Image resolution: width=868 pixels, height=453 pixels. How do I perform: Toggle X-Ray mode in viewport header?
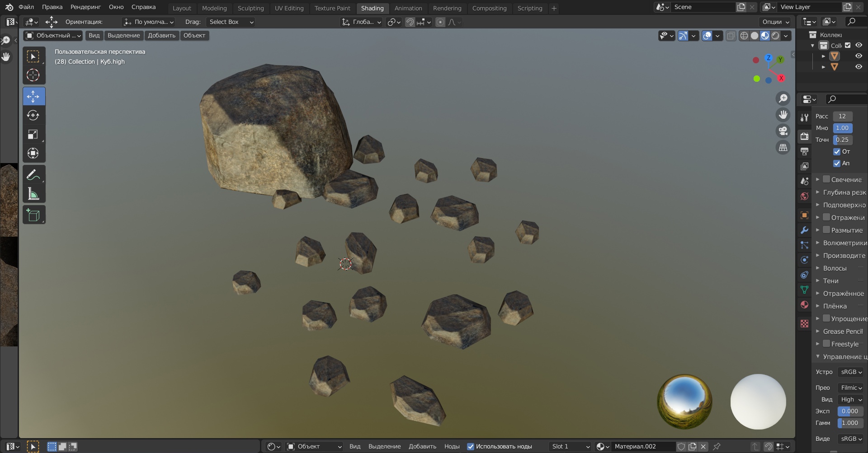coord(731,36)
